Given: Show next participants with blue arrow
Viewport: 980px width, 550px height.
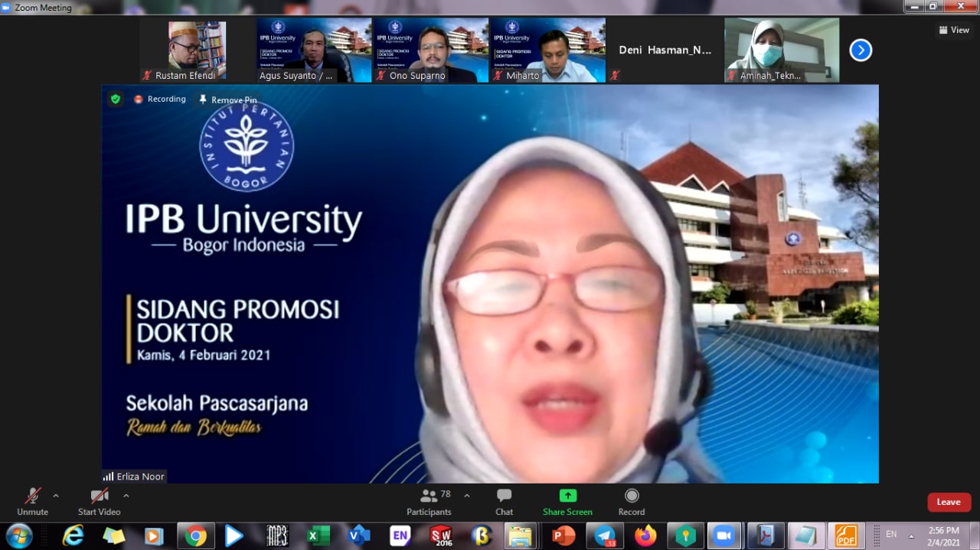Looking at the screenshot, I should pyautogui.click(x=861, y=50).
